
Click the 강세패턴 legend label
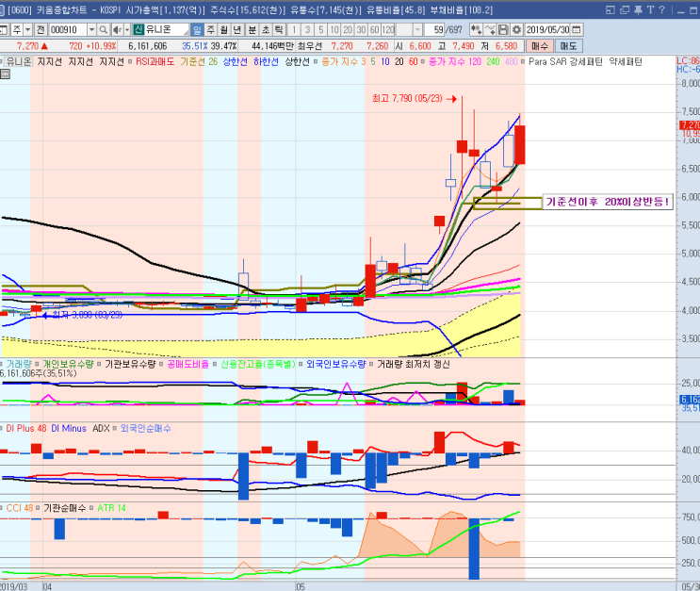(x=586, y=61)
